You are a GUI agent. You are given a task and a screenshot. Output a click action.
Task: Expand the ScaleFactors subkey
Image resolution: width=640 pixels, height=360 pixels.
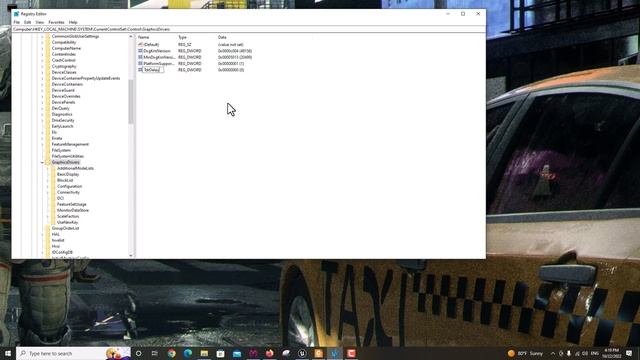48,216
